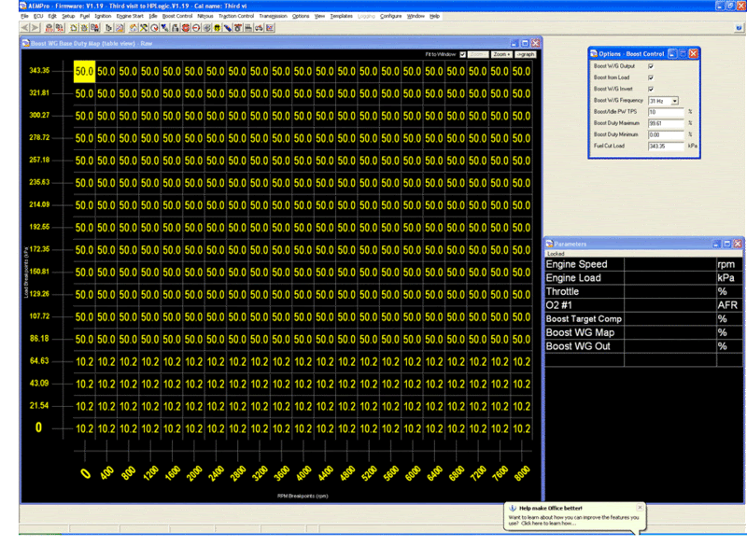Select the Boost WG Map parameter row
Screen dimensions: 747x560
643,332
